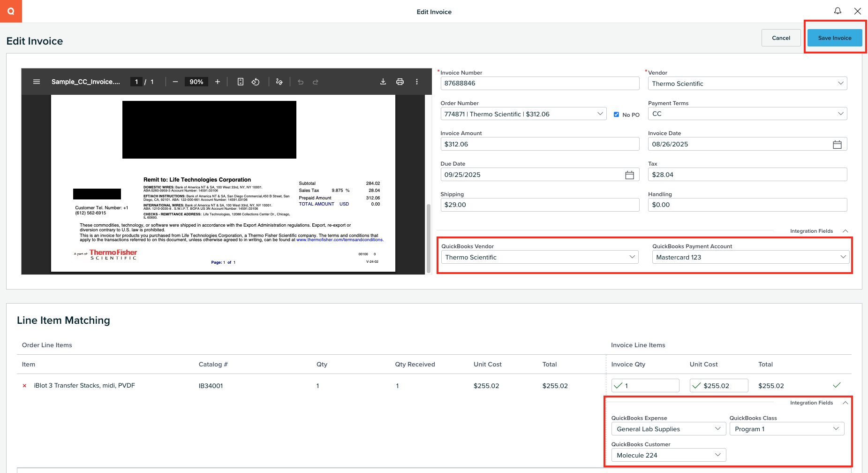The width and height of the screenshot is (868, 473).
Task: Open QuickBooks Expense dropdown
Action: pyautogui.click(x=669, y=429)
